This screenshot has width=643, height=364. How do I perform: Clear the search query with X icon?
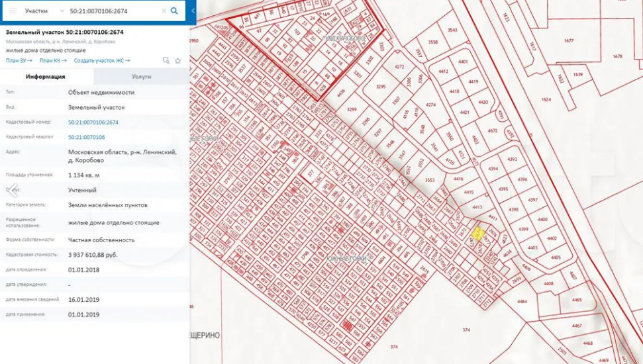tap(164, 11)
